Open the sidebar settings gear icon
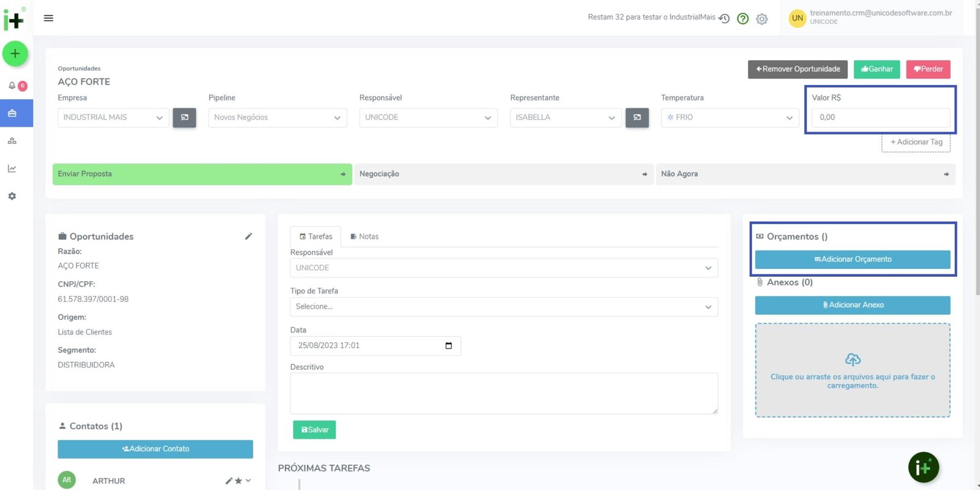The image size is (980, 490). coord(12,196)
